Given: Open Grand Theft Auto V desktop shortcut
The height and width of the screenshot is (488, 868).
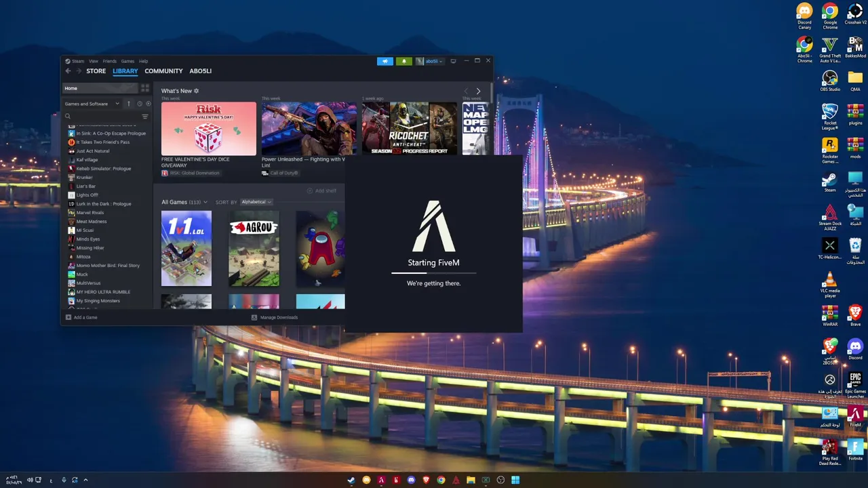Looking at the screenshot, I should [830, 50].
